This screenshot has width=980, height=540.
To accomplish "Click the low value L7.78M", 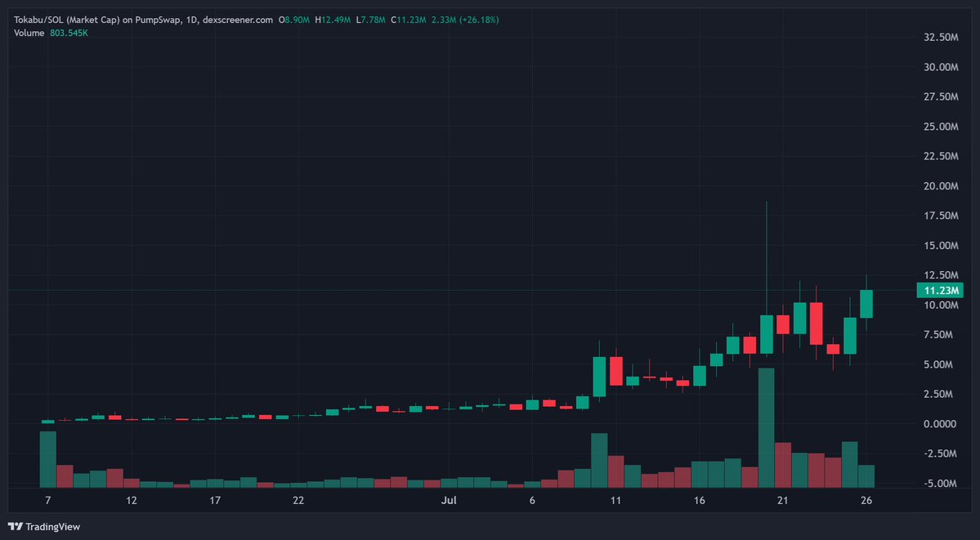I will click(370, 20).
